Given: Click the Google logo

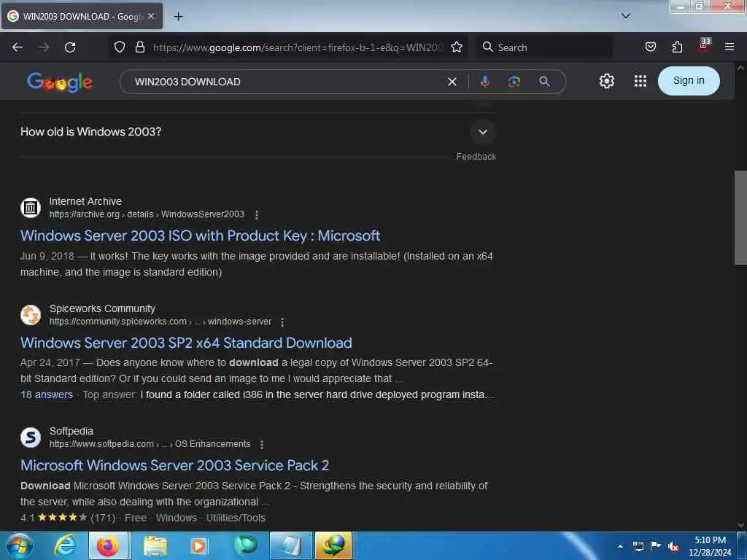Looking at the screenshot, I should (x=60, y=82).
